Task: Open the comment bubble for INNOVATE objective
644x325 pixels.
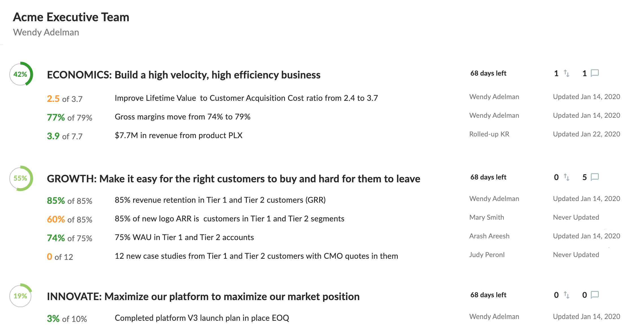Action: pos(595,295)
